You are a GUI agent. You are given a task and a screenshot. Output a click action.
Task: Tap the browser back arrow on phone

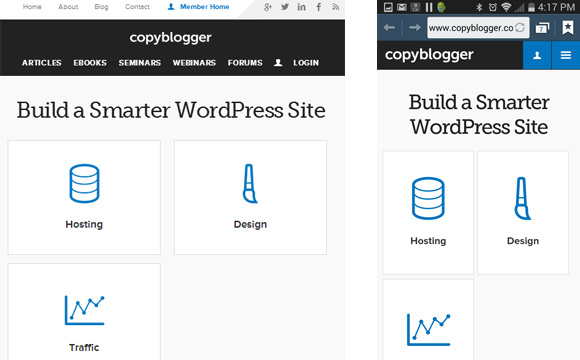point(389,27)
